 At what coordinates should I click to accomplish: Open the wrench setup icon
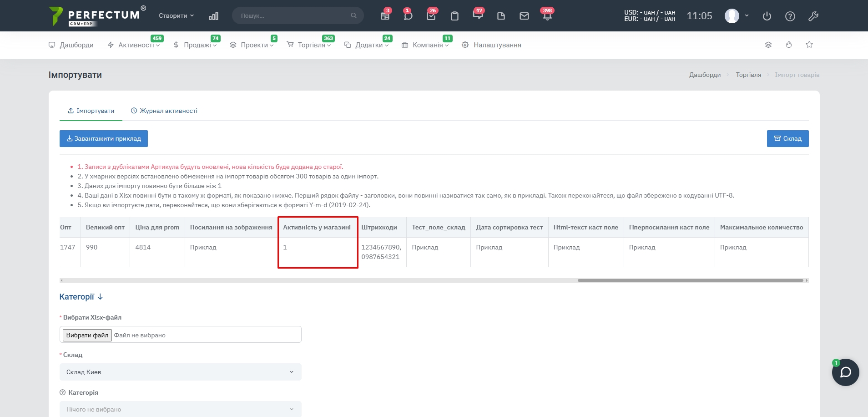pos(813,16)
